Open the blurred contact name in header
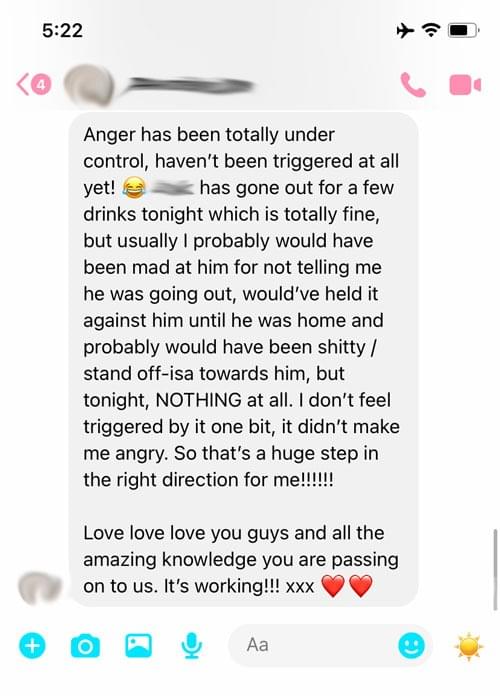 (187, 85)
